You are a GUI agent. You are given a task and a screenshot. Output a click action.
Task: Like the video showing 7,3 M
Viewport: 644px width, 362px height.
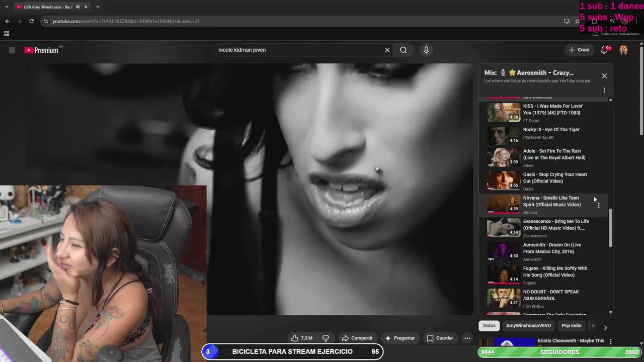[x=302, y=338]
